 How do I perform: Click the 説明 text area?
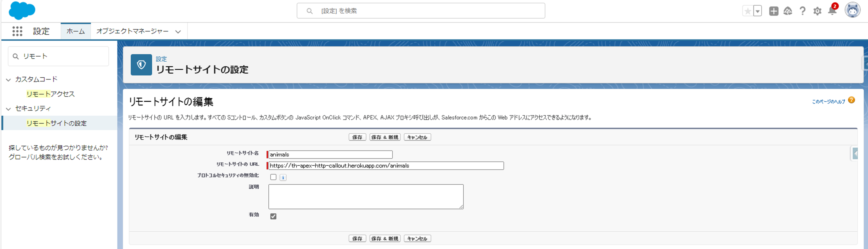point(366,197)
